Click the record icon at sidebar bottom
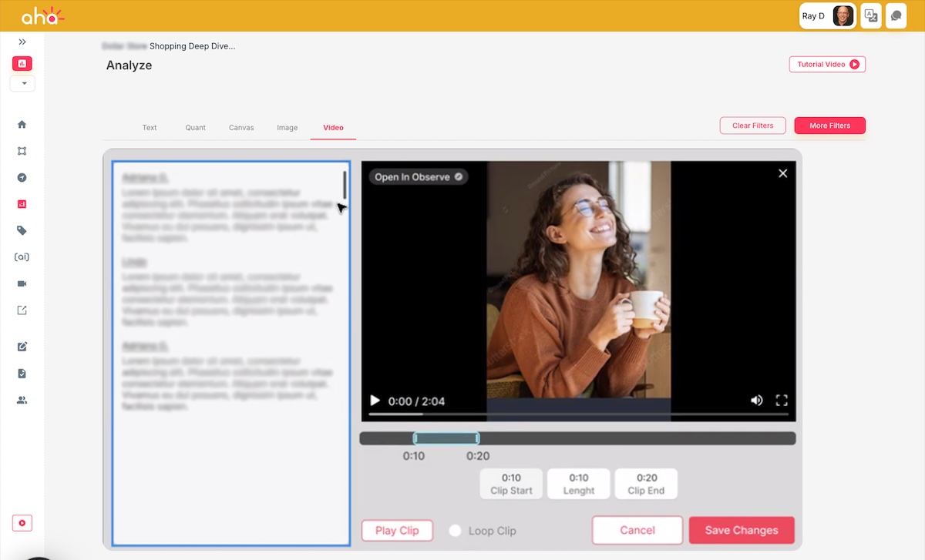 [x=22, y=524]
